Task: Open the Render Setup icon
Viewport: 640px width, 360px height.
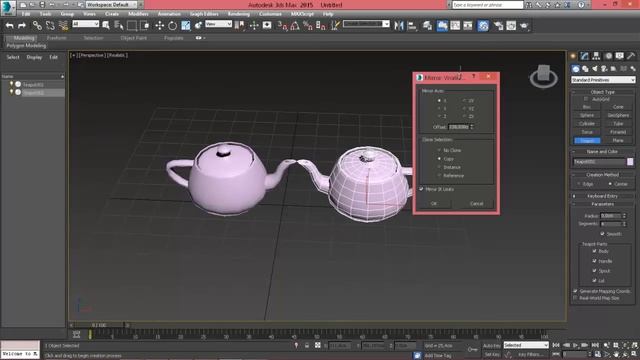Action: point(498,25)
